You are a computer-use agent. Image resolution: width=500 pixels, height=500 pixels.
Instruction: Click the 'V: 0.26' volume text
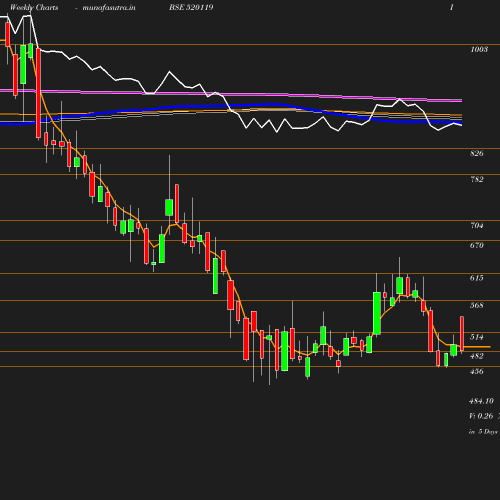[481, 416]
